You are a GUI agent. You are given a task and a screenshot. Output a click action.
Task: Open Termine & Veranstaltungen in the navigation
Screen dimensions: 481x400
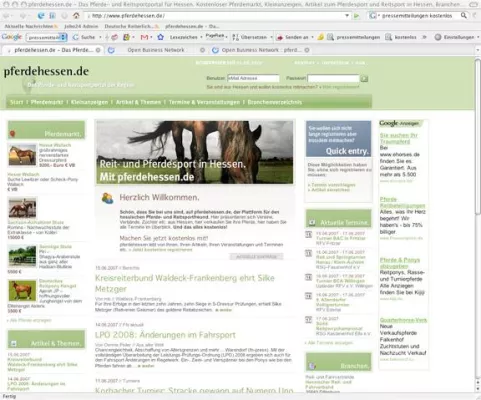pos(204,102)
